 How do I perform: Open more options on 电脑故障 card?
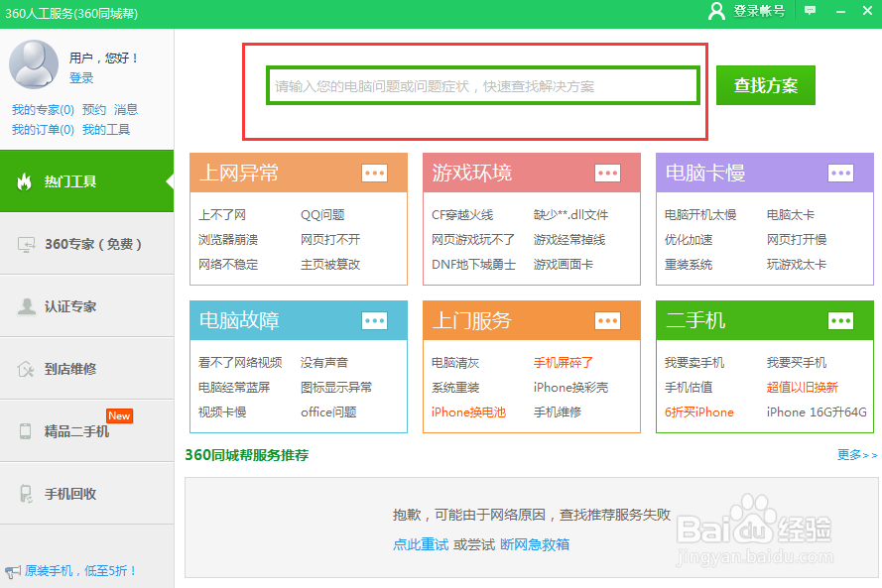pyautogui.click(x=375, y=321)
